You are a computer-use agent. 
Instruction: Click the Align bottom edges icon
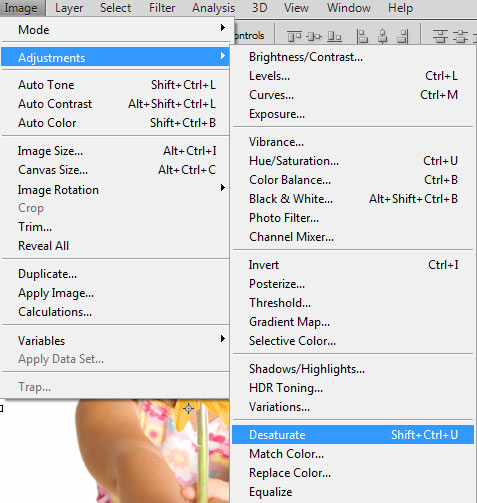(334, 36)
